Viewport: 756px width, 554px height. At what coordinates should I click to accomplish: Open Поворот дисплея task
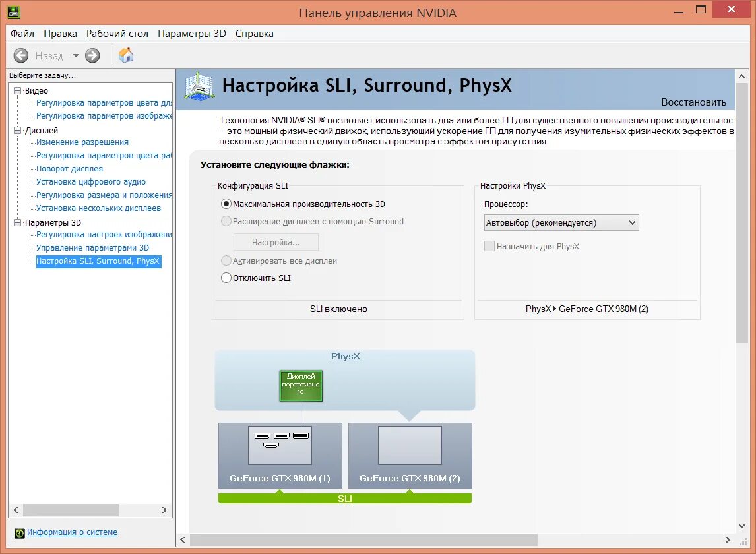click(69, 169)
